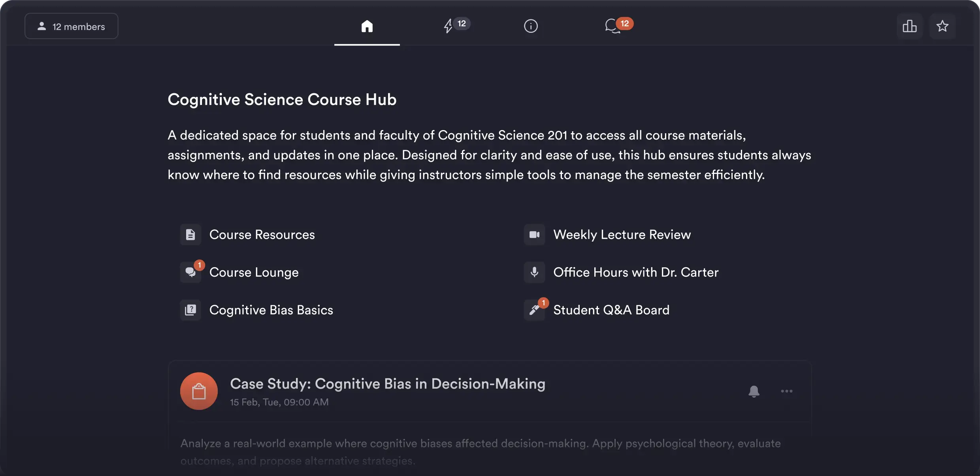The image size is (980, 476).
Task: Click the orange Case Study bag thumbnail
Action: point(199,391)
